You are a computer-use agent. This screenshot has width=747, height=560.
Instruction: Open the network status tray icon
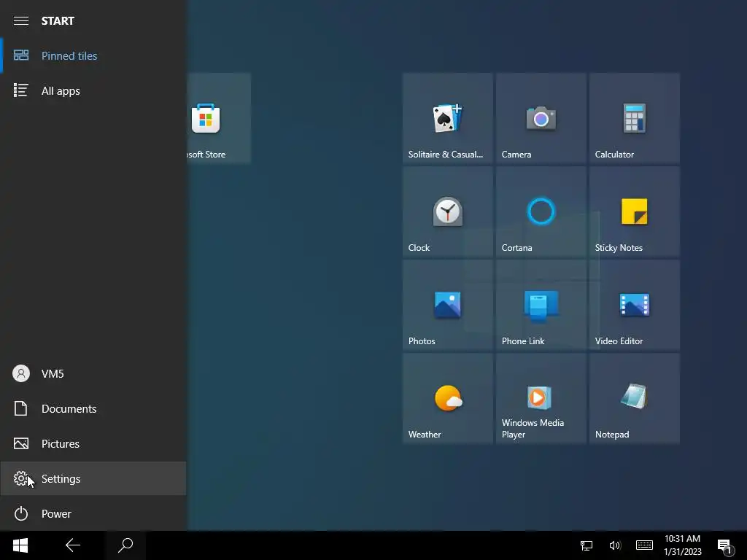click(587, 545)
